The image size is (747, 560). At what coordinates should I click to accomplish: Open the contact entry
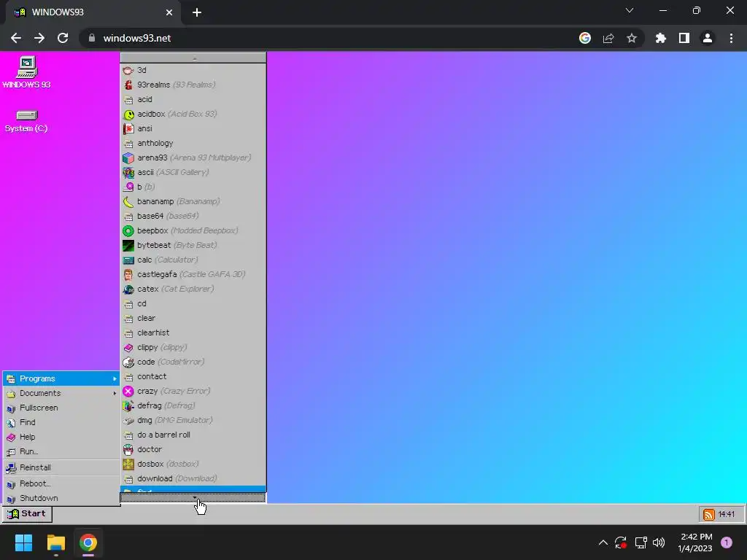(193, 377)
